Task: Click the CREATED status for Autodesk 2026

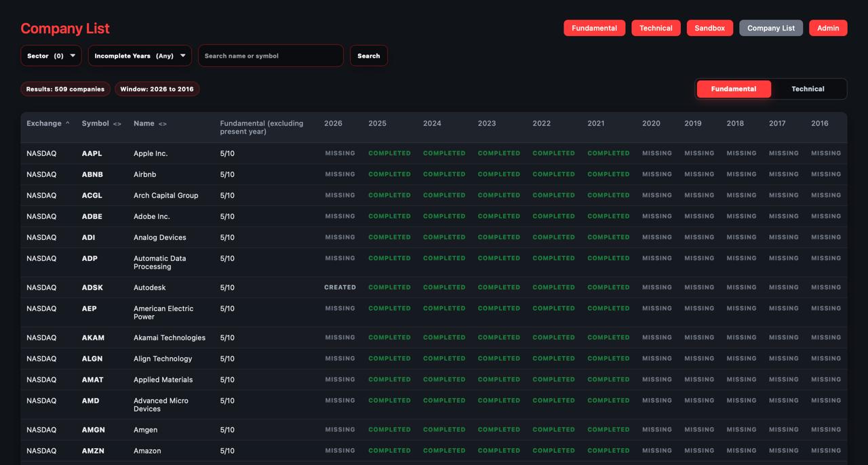Action: tap(340, 287)
